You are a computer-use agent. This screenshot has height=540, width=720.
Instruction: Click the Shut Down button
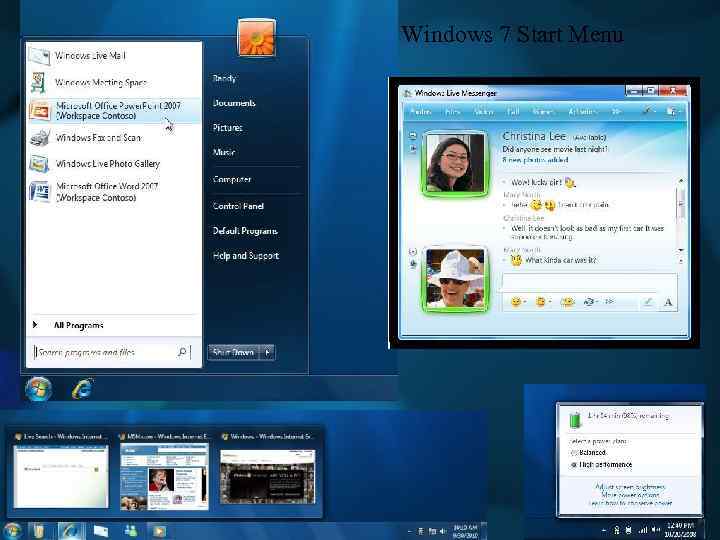click(x=234, y=352)
